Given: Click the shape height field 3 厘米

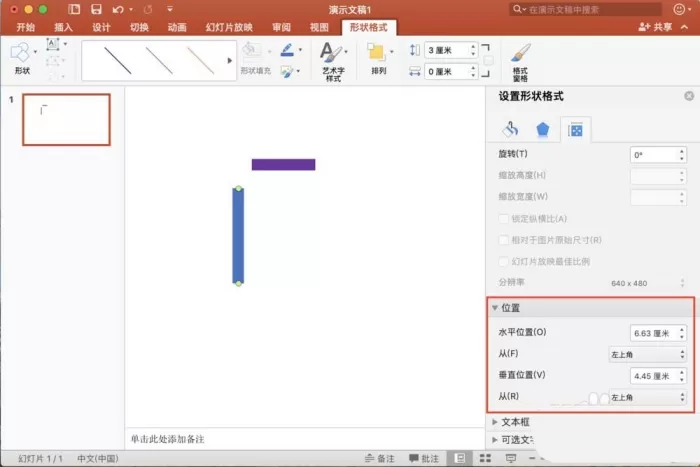Looking at the screenshot, I should coord(446,50).
